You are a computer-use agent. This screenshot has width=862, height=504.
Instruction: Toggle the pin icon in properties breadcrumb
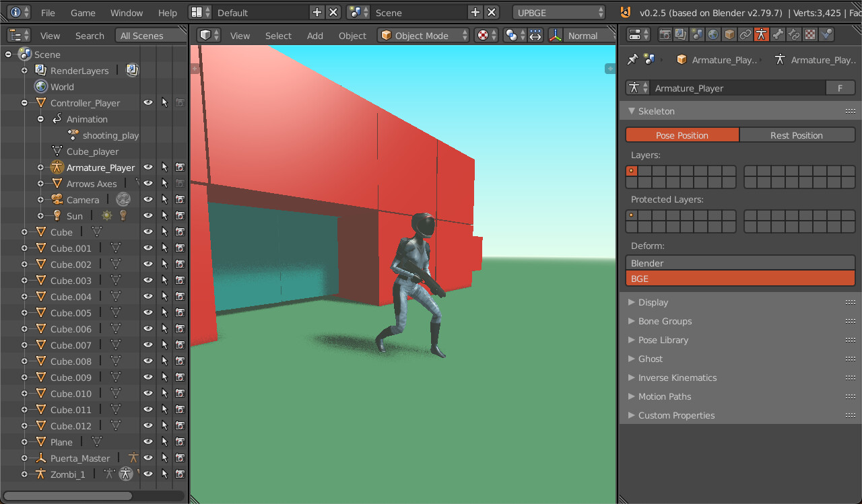[632, 60]
